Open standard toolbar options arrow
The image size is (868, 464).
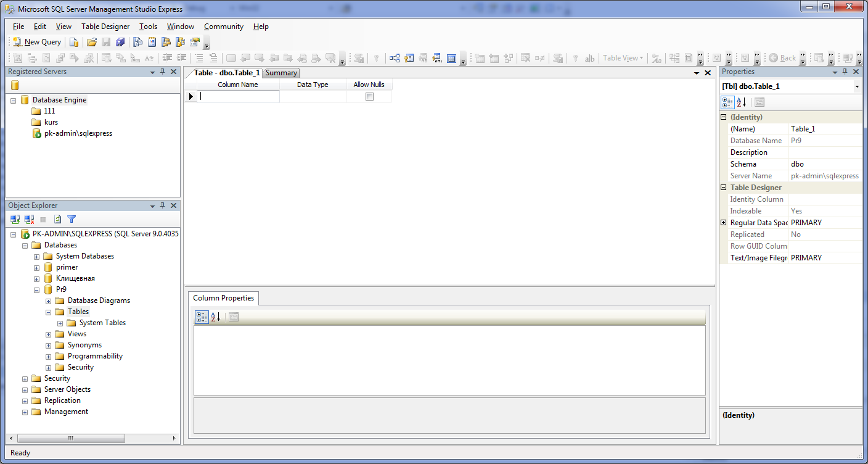(207, 43)
